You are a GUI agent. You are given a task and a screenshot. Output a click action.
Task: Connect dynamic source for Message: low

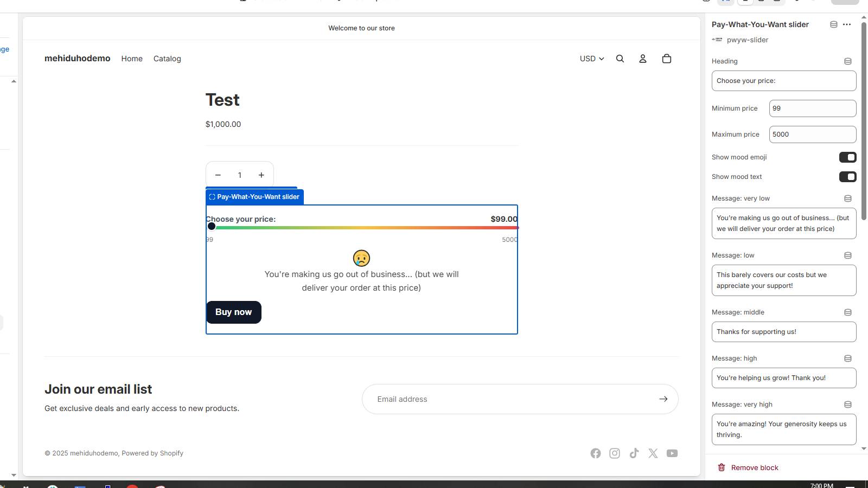click(848, 255)
